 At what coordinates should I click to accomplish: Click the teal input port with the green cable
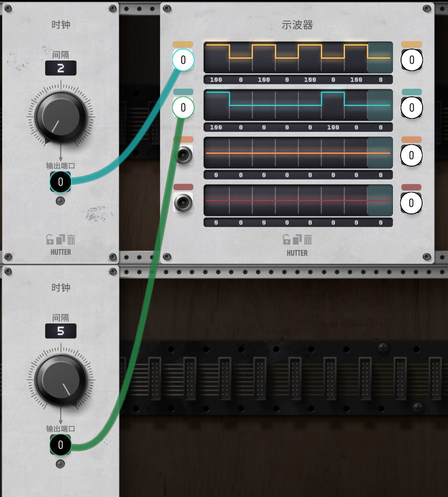click(183, 107)
